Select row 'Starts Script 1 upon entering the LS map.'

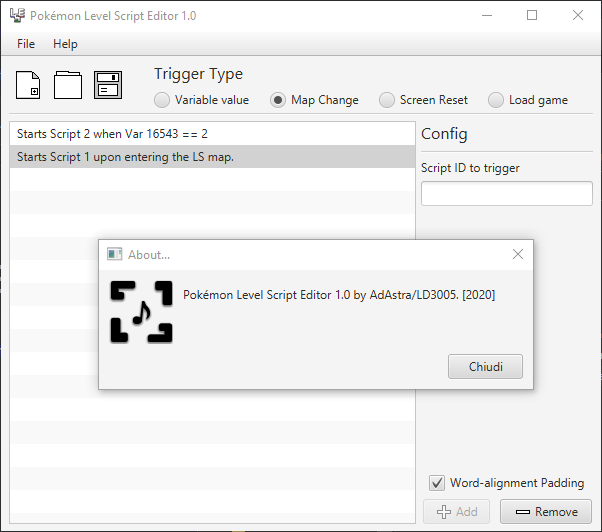tap(213, 157)
